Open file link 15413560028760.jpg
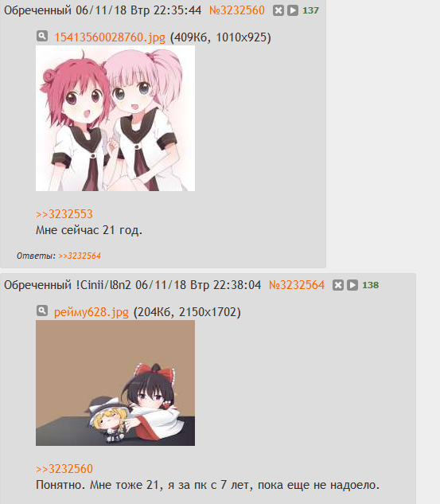The width and height of the screenshot is (440, 504). [x=110, y=37]
